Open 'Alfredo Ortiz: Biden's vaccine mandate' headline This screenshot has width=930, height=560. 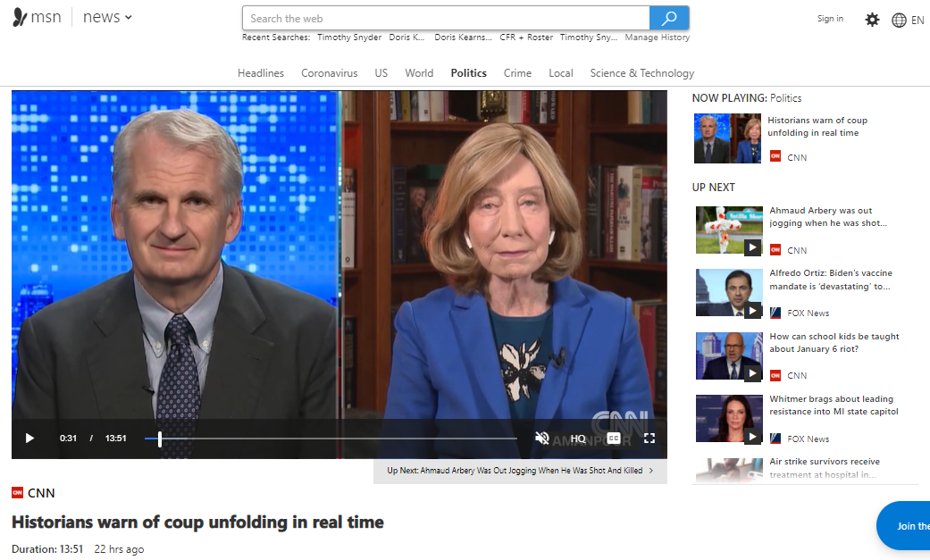830,280
